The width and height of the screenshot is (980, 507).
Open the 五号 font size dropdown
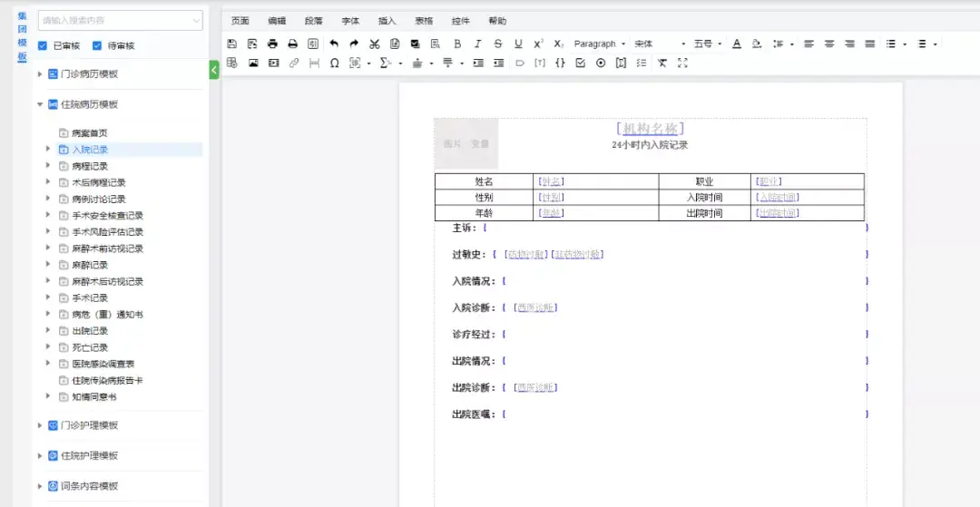tap(708, 44)
